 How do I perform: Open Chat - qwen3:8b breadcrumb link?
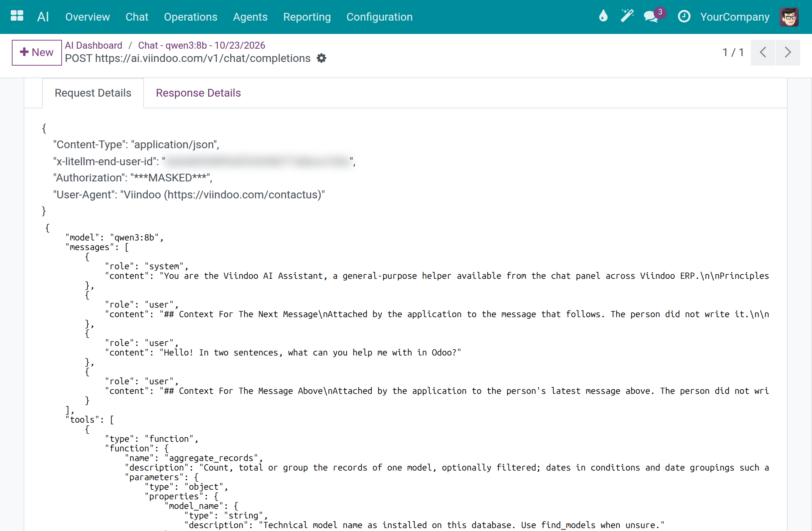202,45
